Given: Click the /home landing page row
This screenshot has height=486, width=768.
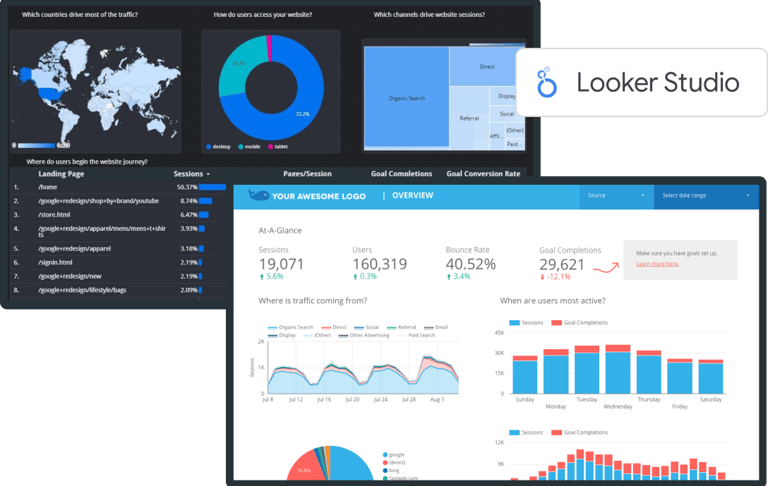Looking at the screenshot, I should coord(119,187).
